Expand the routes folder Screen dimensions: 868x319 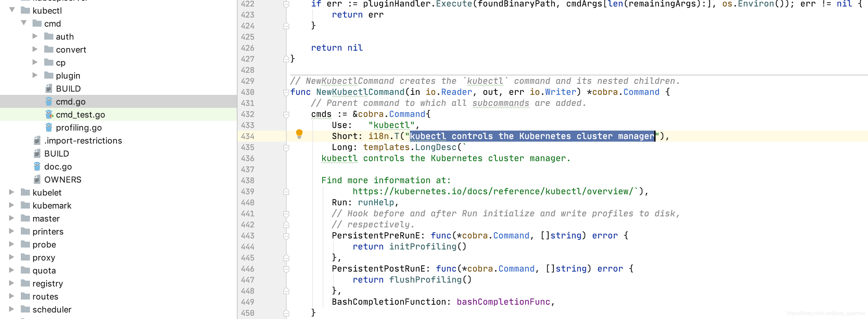(x=11, y=296)
